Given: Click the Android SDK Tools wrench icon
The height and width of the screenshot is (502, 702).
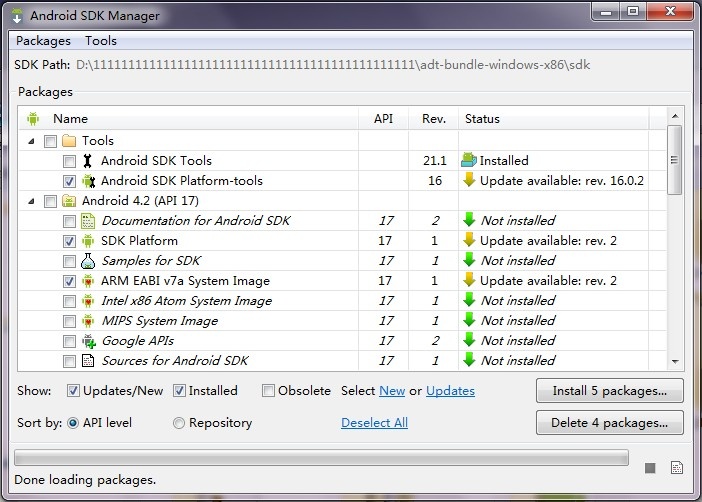Looking at the screenshot, I should (x=88, y=161).
